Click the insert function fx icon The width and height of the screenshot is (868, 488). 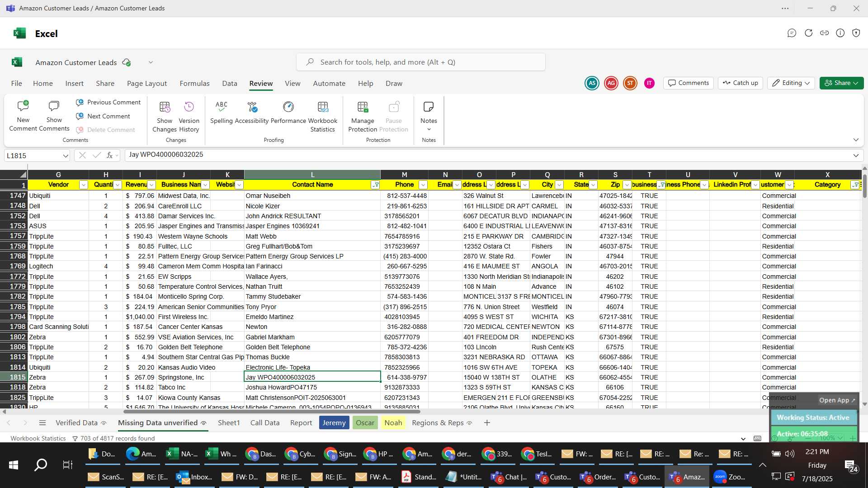109,155
